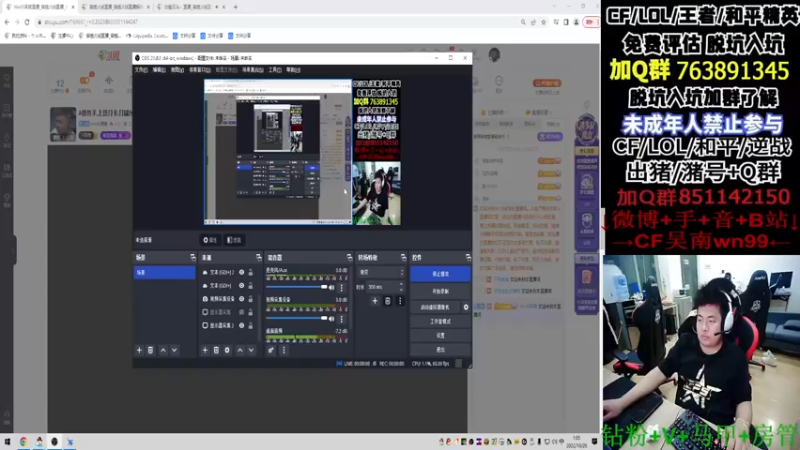Open source properties gear in Sources panel footer

tap(228, 351)
